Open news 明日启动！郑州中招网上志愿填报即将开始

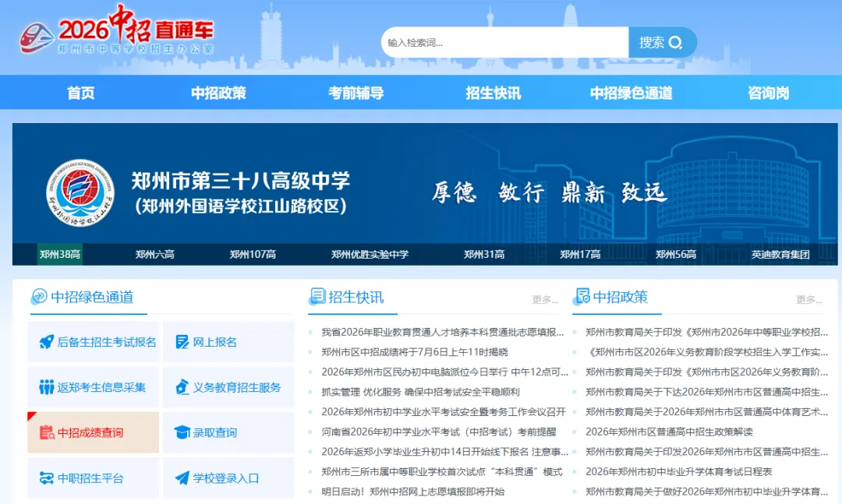(x=413, y=492)
